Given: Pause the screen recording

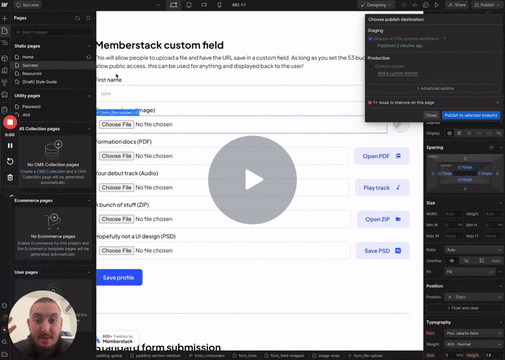Looking at the screenshot, I should (10, 146).
